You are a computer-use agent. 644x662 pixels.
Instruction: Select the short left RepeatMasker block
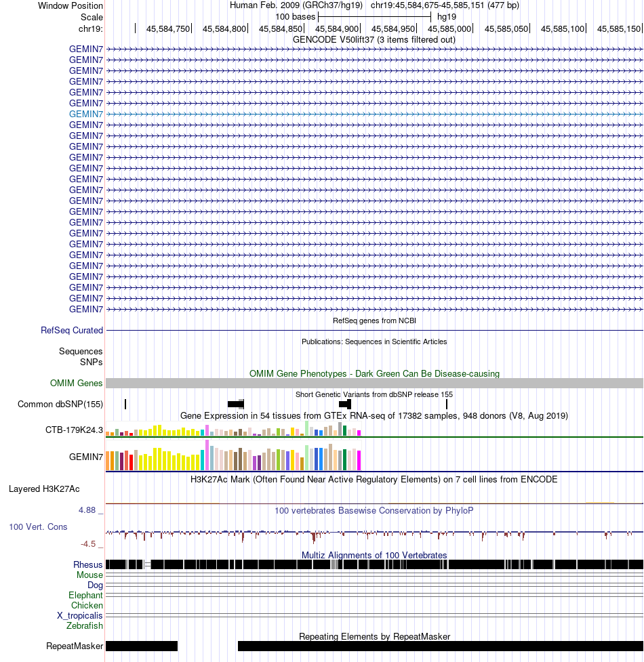pyautogui.click(x=142, y=646)
